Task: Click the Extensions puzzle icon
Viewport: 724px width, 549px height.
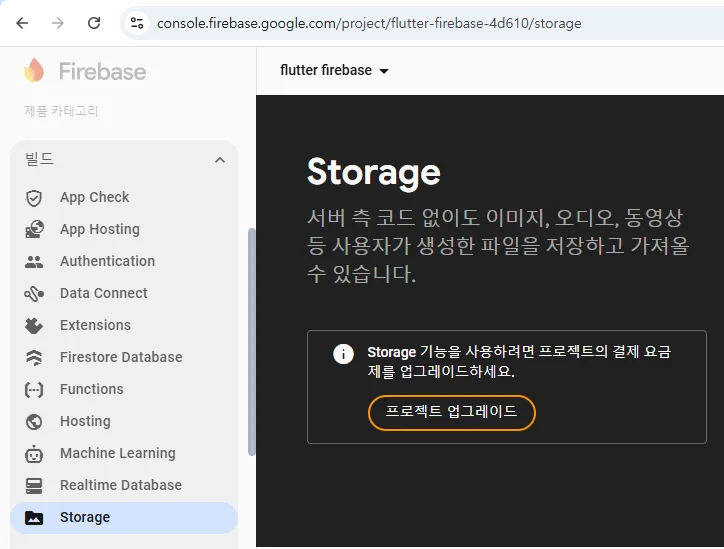Action: point(34,326)
